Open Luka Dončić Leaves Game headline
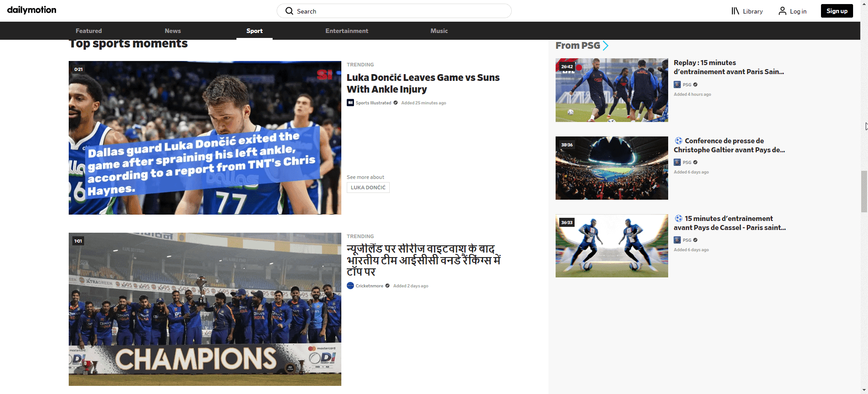The height and width of the screenshot is (394, 868). (x=423, y=84)
